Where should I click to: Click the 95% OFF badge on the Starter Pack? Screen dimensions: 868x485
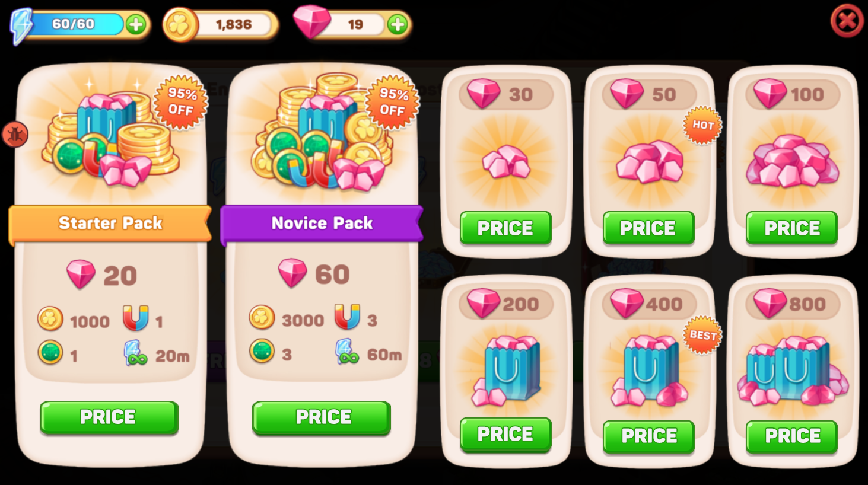181,102
